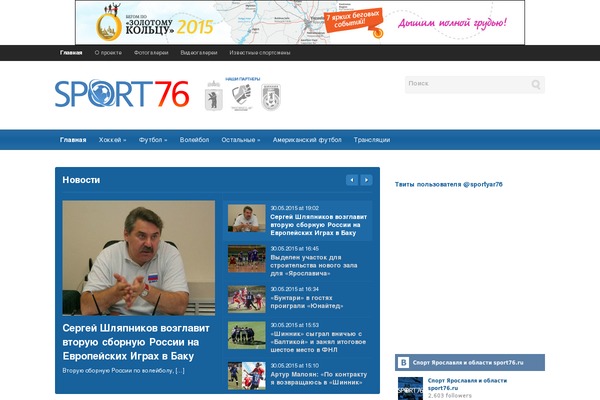Click timestamp 30.05.2015 at 15:10
Image resolution: width=600 pixels, height=400 pixels.
point(294,366)
